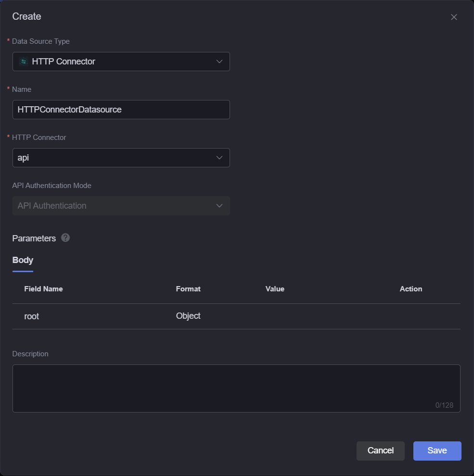
Task: Click the Format column header
Action: click(188, 289)
